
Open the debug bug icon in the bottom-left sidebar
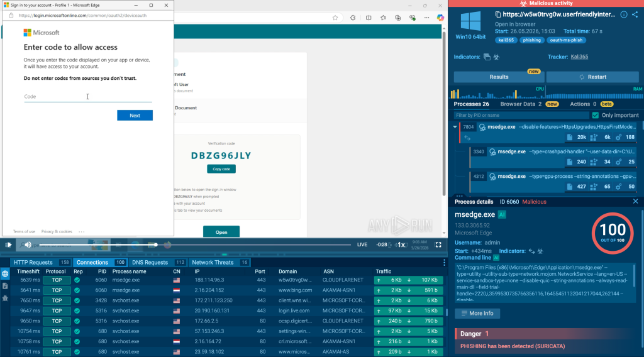coord(5,299)
